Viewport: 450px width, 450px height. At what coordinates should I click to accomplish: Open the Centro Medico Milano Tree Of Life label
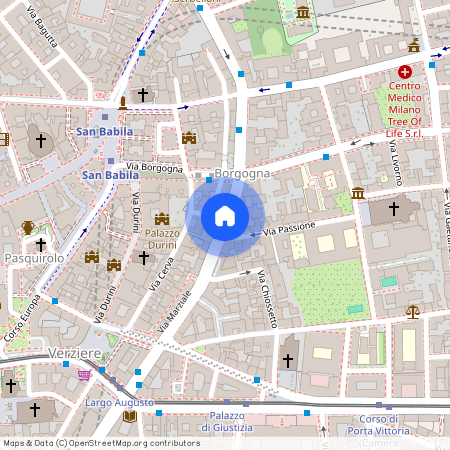coord(405,110)
